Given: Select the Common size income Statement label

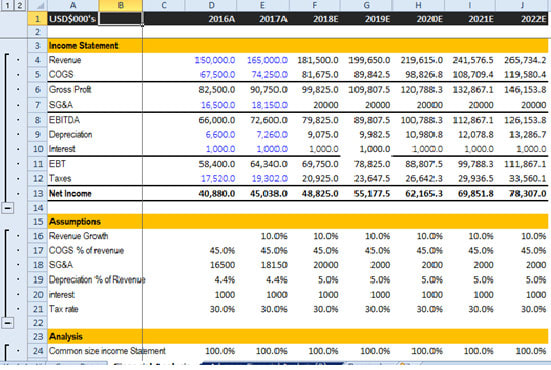Looking at the screenshot, I should [107, 351].
